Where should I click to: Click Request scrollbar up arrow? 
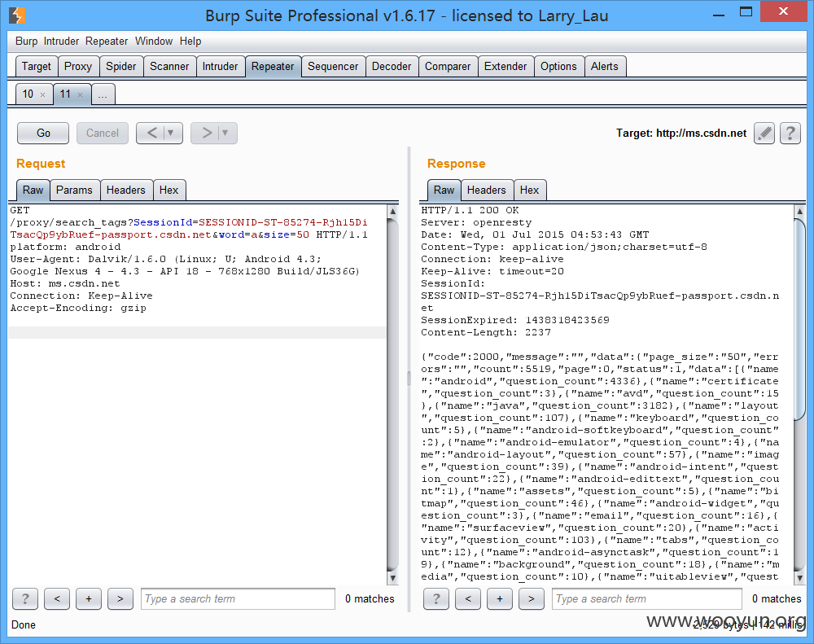tap(393, 212)
